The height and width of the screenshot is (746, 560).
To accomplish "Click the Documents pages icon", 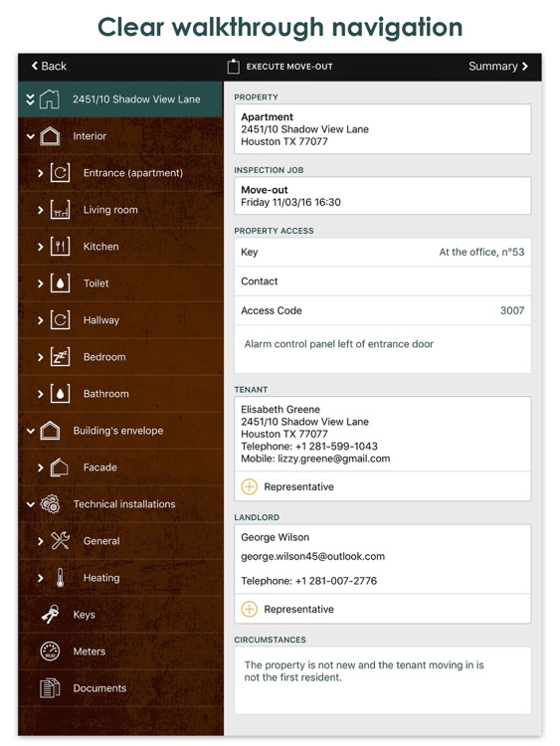I will 50,688.
